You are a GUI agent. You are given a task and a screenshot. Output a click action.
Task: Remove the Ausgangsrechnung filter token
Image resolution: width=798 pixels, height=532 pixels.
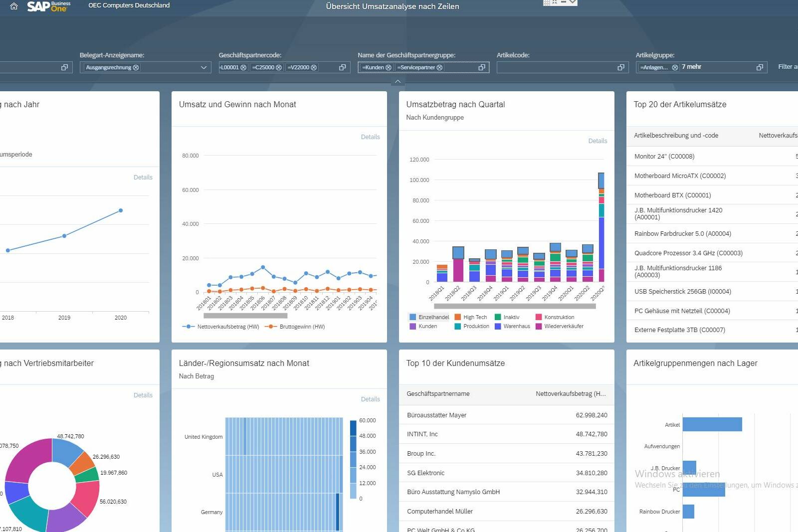(x=136, y=67)
